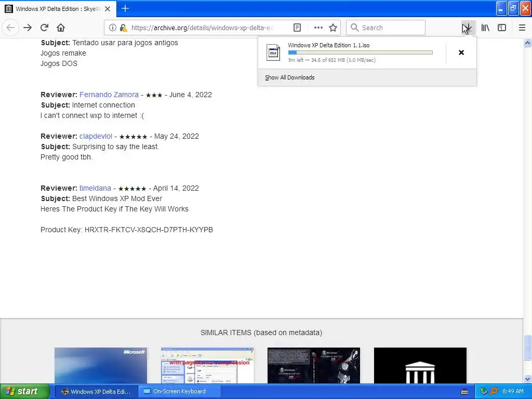Click the network status tray icon

[x=484, y=392]
